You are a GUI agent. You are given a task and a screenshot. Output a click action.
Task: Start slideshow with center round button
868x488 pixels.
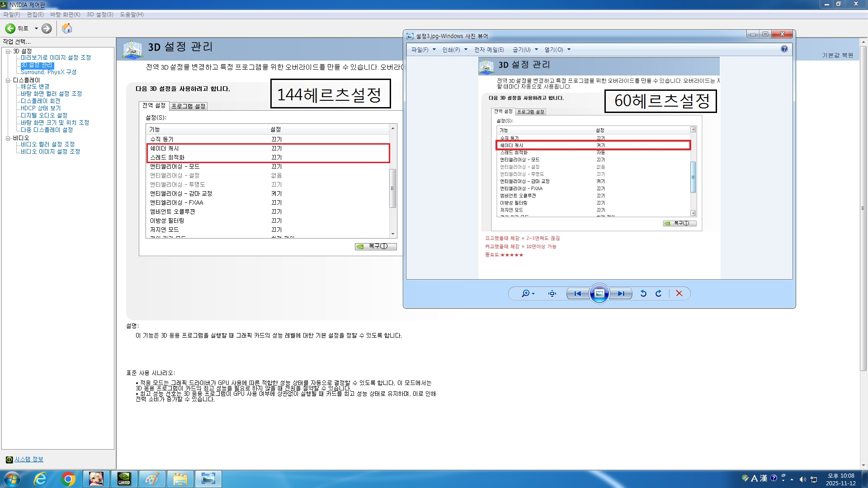click(599, 294)
